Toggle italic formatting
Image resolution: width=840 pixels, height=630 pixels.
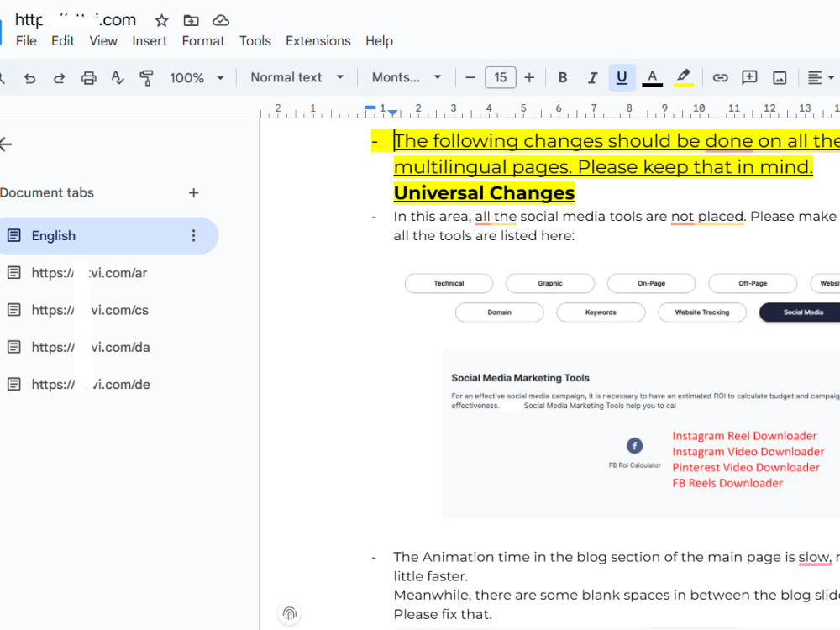(592, 77)
